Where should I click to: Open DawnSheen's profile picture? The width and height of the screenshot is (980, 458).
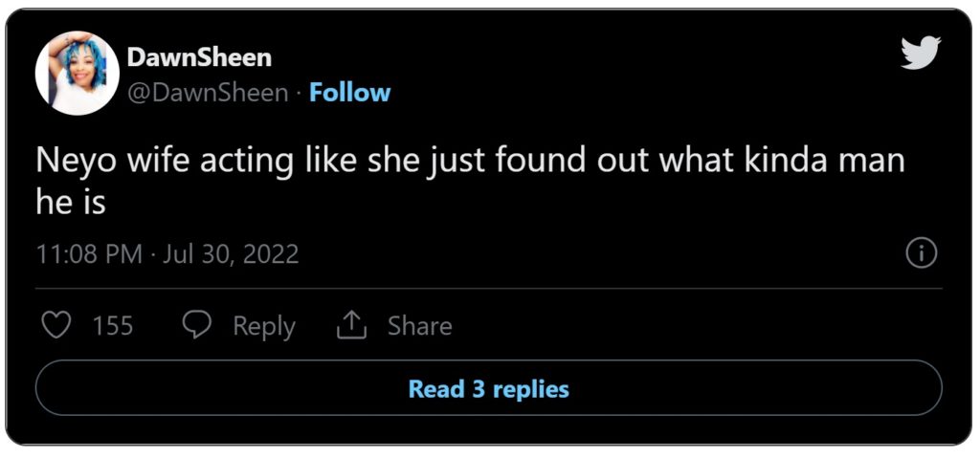click(77, 73)
